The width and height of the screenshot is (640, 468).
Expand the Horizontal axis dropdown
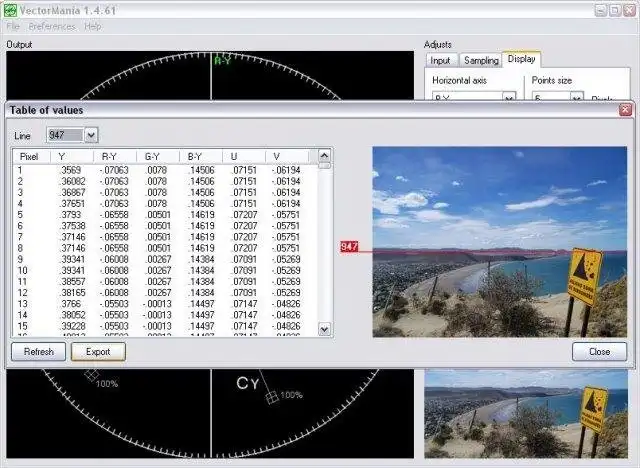[x=509, y=97]
